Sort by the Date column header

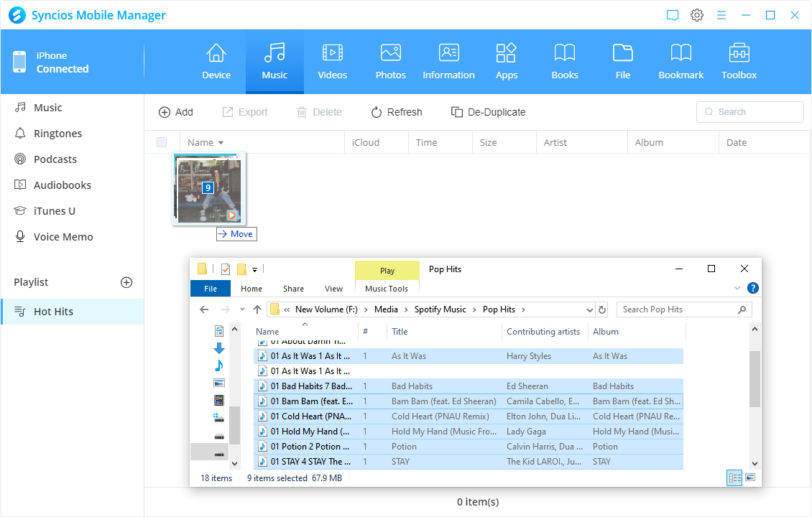(765, 142)
